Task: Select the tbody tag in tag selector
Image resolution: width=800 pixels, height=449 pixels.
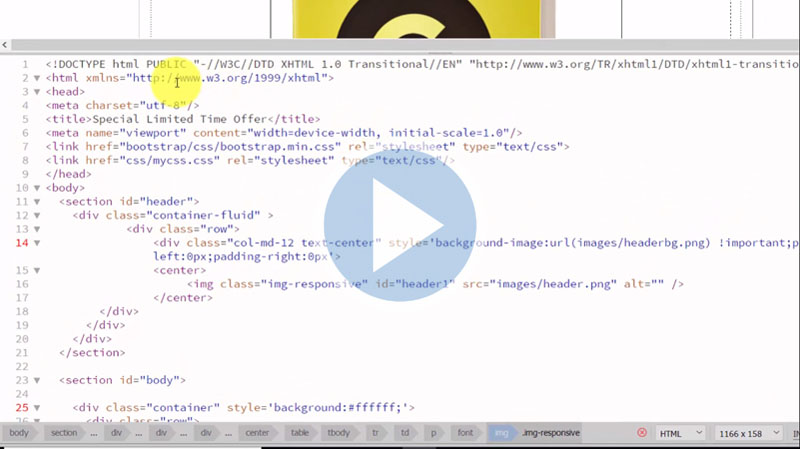Action: coord(337,433)
